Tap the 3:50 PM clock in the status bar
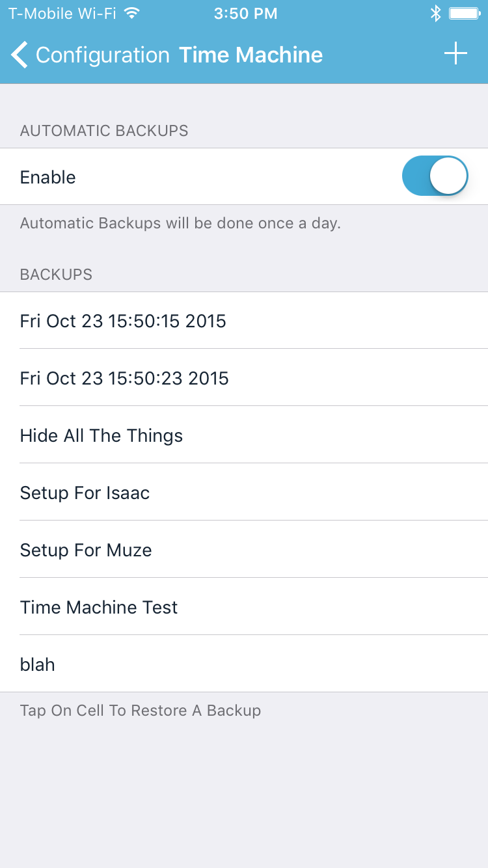 245,13
